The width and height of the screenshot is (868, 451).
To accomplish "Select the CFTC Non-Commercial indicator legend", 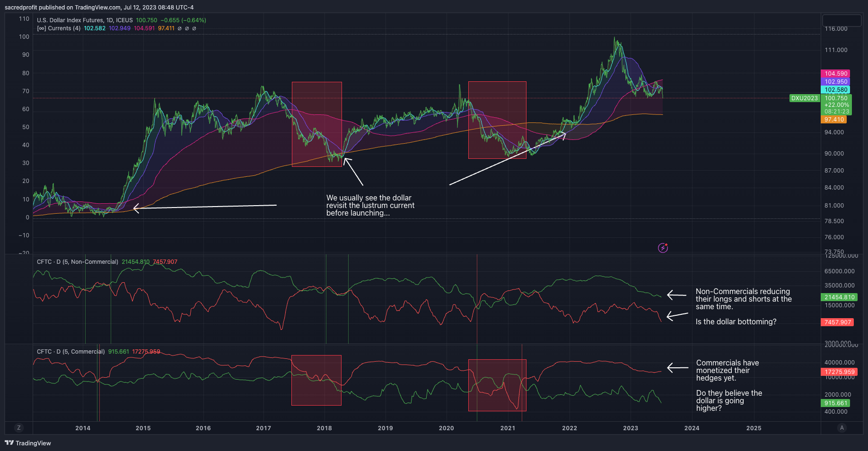I will click(x=78, y=262).
